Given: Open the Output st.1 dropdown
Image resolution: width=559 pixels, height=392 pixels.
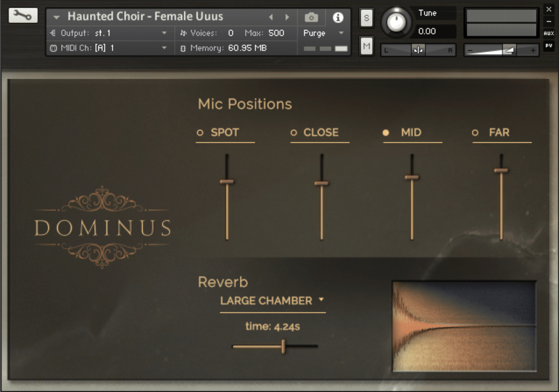Looking at the screenshot, I should (x=164, y=33).
